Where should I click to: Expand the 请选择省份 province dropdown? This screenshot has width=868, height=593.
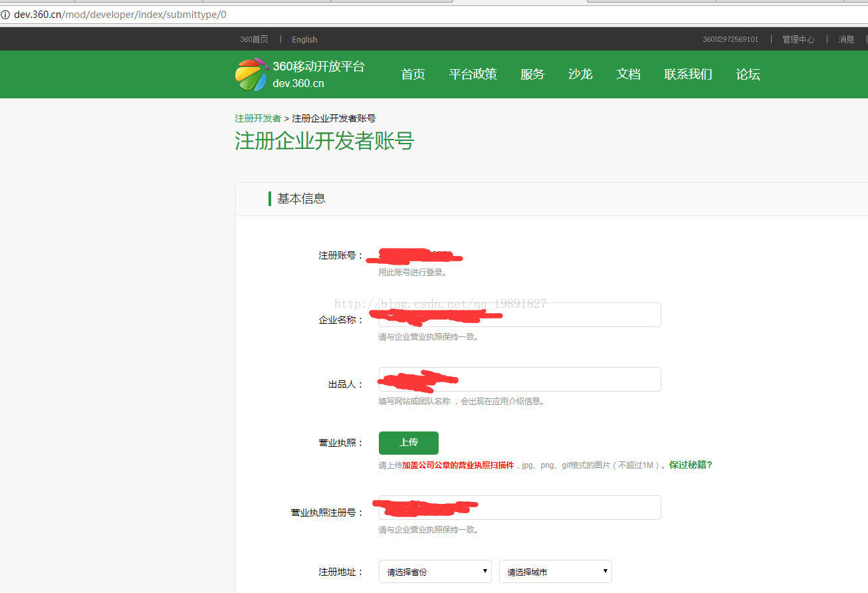pos(435,571)
